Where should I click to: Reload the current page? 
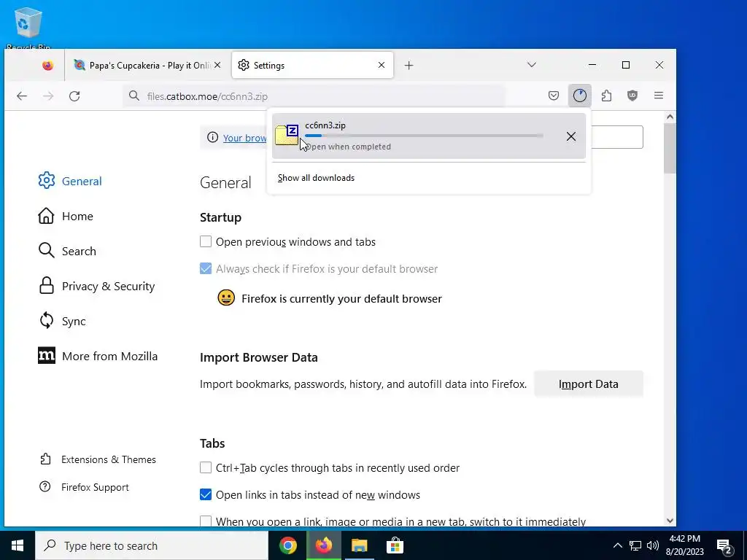click(x=74, y=96)
